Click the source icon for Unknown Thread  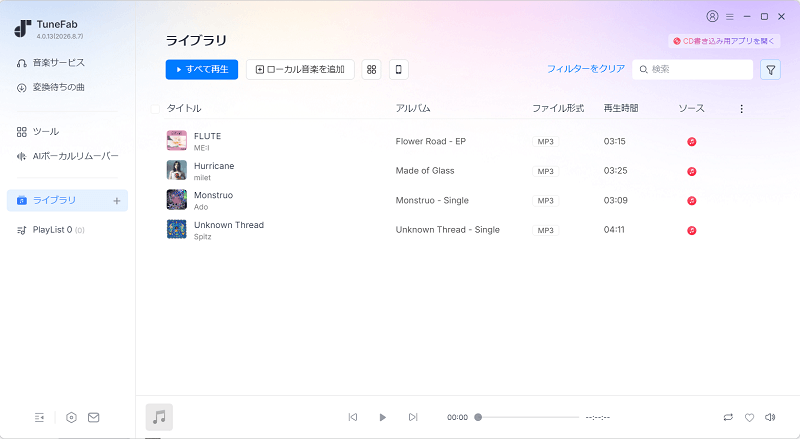691,230
